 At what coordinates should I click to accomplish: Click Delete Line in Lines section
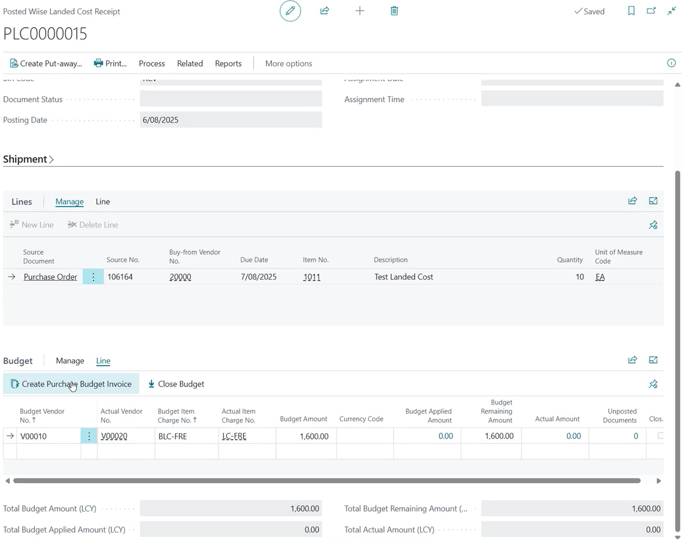pos(93,225)
